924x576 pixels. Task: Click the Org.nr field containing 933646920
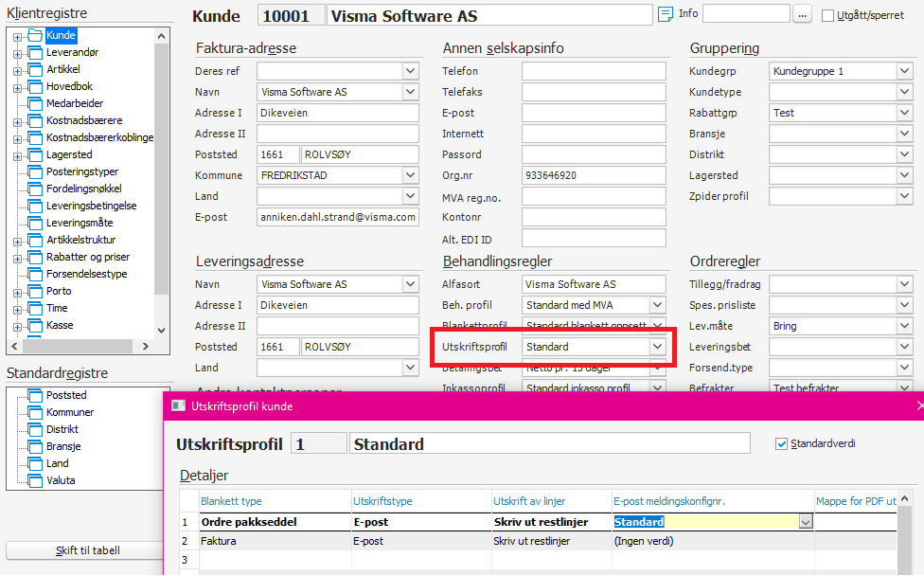pos(594,175)
